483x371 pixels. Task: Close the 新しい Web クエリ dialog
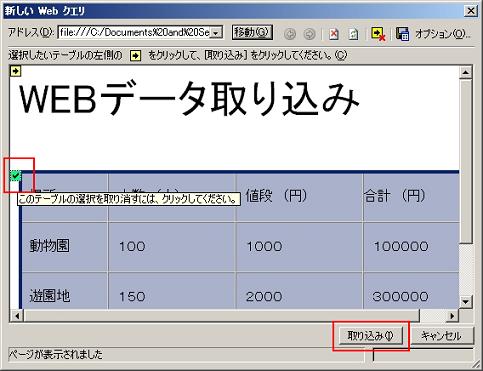(x=471, y=11)
